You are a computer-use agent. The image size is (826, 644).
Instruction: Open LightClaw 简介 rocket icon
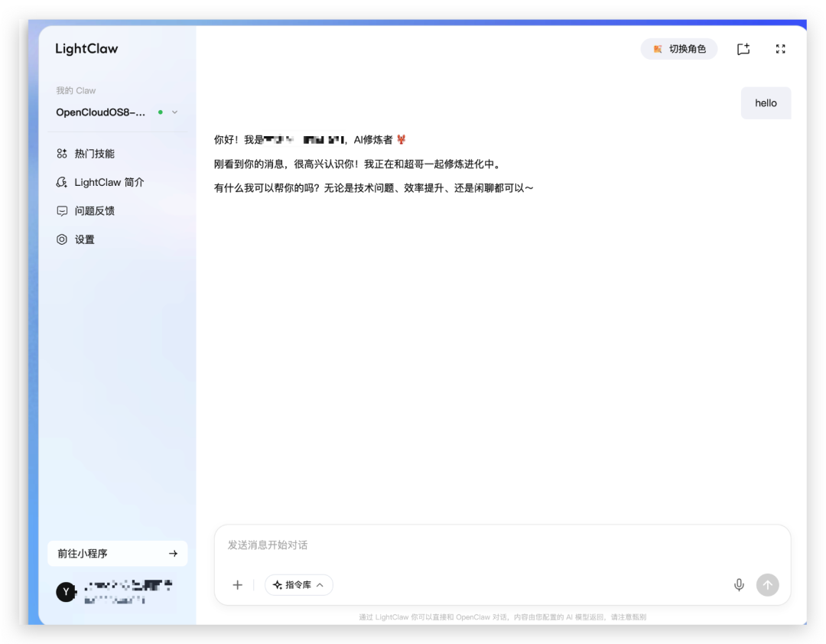click(62, 182)
